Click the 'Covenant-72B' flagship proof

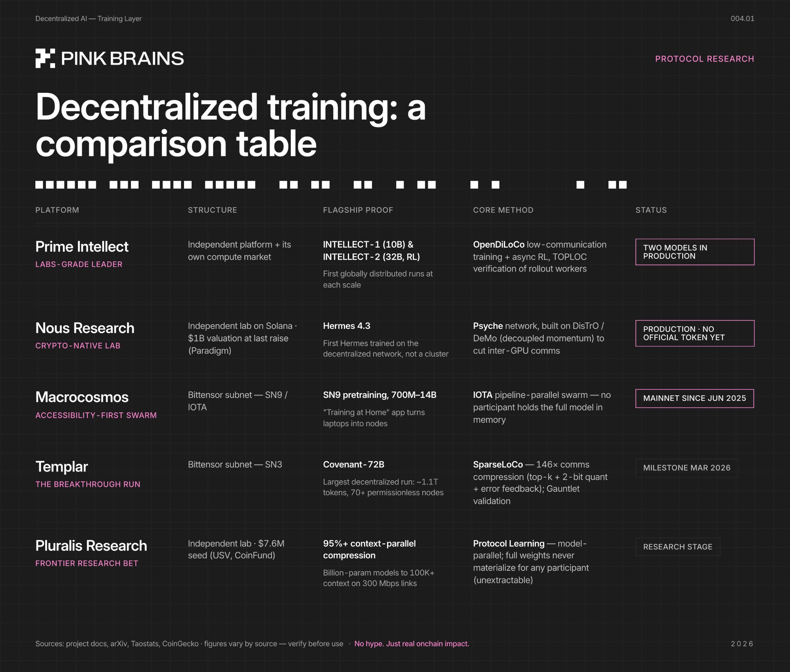pyautogui.click(x=354, y=465)
